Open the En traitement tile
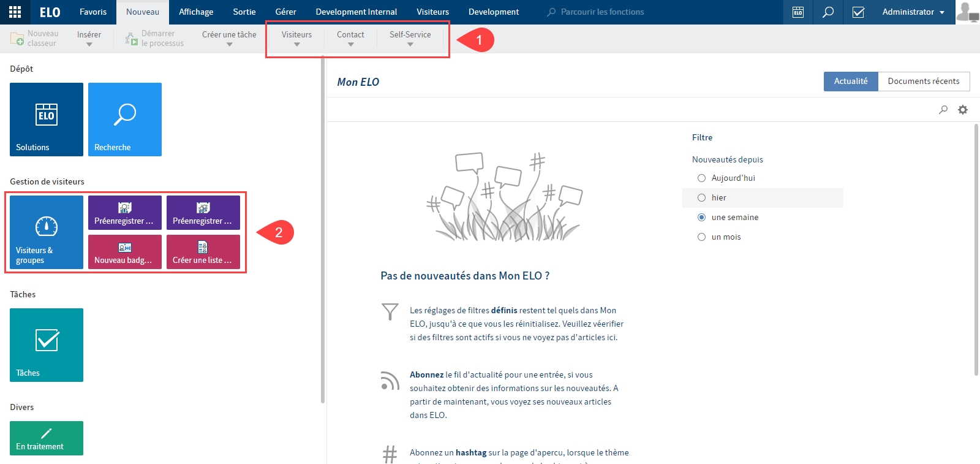This screenshot has width=980, height=464. [47, 438]
